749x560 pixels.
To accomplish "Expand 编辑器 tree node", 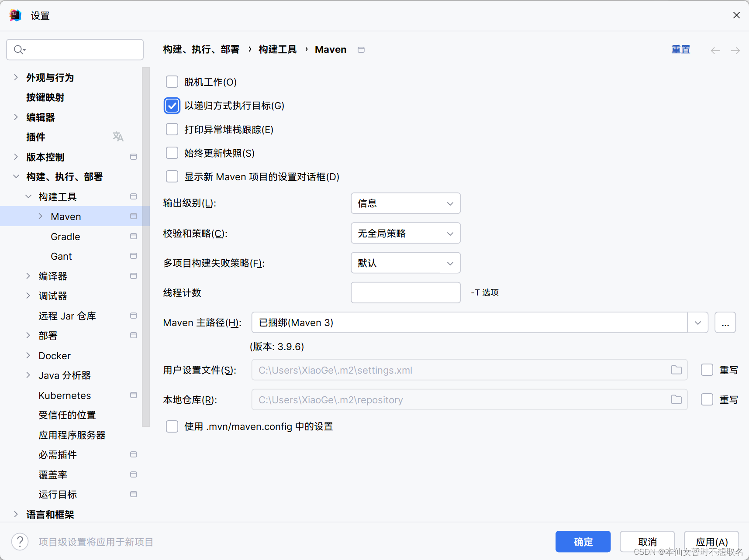I will tap(16, 117).
